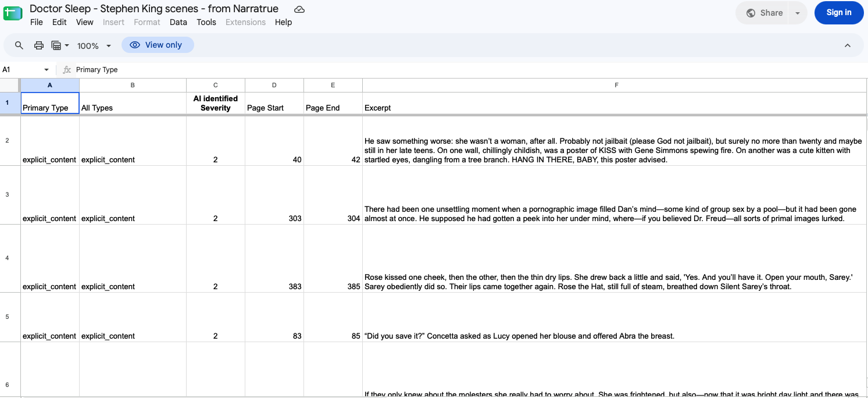Select row 1 header
Viewport: 868px width, 398px height.
click(x=10, y=103)
